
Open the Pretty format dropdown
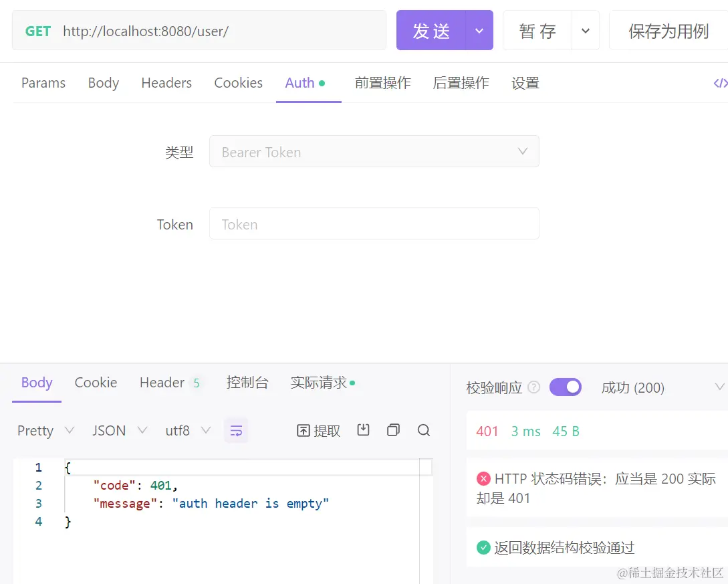[x=45, y=431]
